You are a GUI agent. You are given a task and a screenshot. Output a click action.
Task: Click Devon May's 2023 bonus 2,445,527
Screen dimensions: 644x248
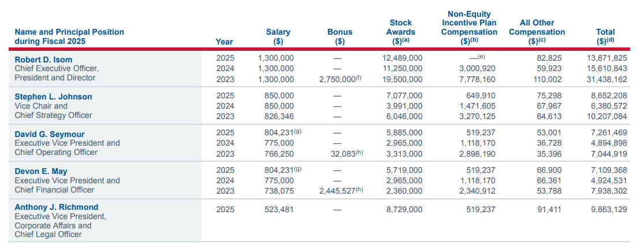click(x=337, y=190)
